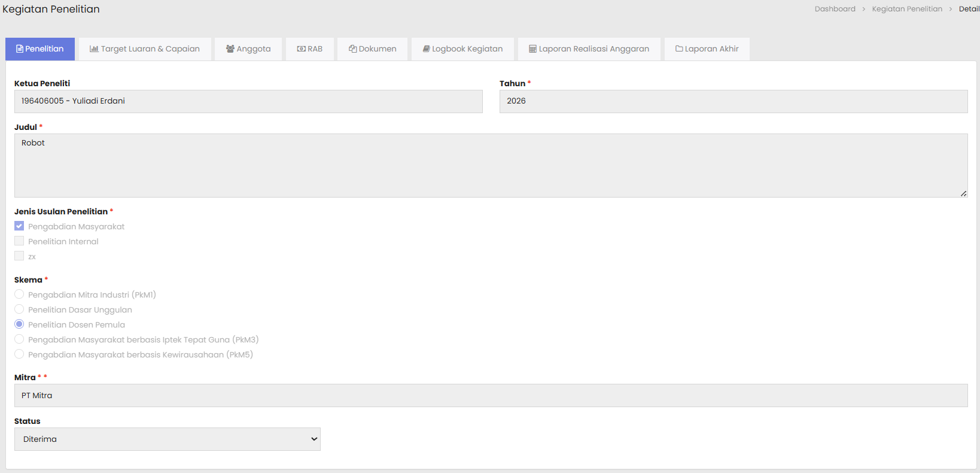Screen dimensions: 980x473
Task: Click the copy icon on Dokumen tab
Action: pyautogui.click(x=353, y=49)
